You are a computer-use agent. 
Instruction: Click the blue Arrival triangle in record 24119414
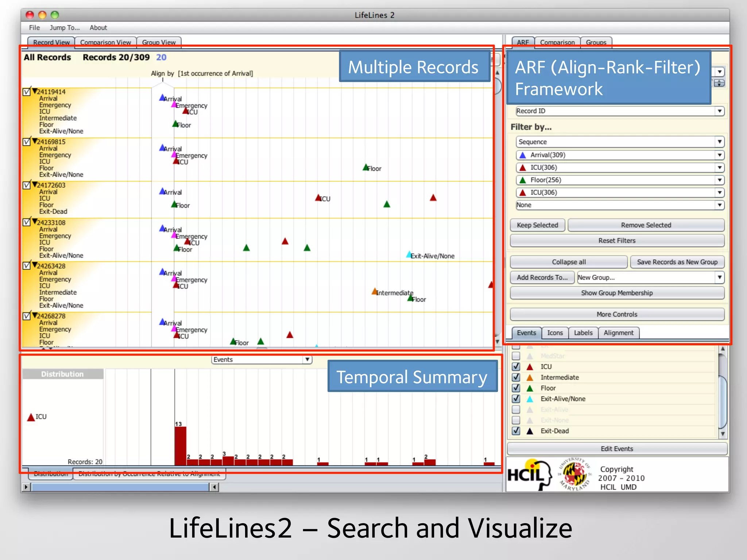coord(162,98)
